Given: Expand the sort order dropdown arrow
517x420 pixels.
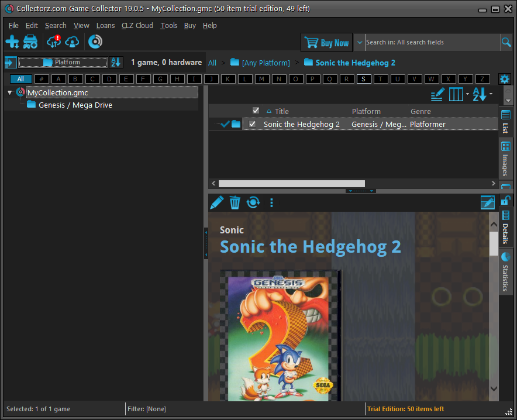Looking at the screenshot, I should coord(491,94).
